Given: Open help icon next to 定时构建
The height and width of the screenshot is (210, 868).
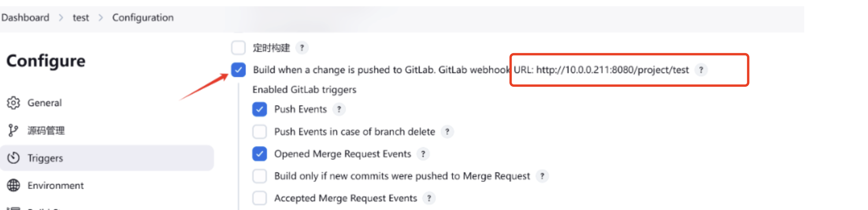Looking at the screenshot, I should tap(302, 48).
